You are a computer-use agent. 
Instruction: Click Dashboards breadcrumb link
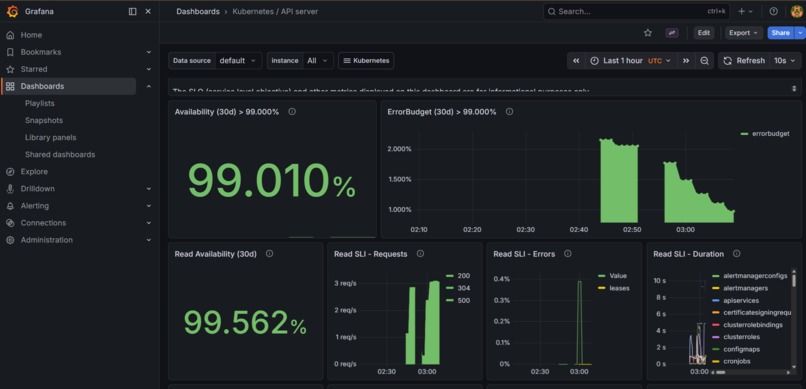(x=198, y=11)
